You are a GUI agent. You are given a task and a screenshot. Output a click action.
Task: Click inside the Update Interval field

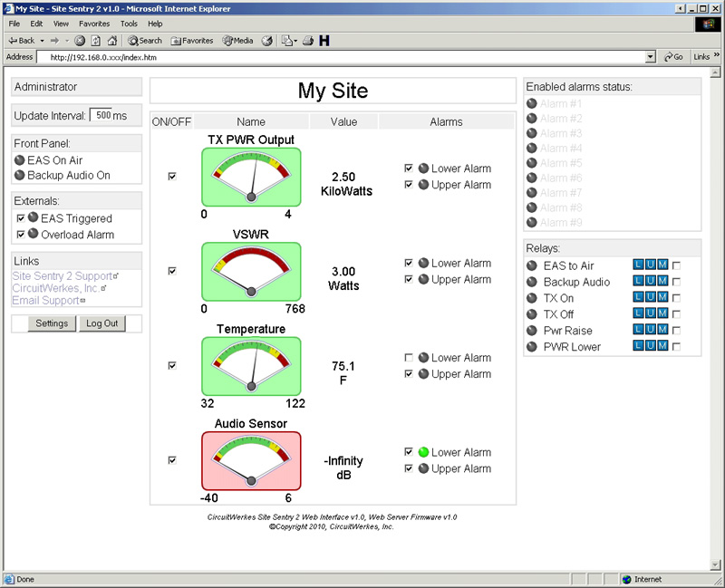(x=101, y=115)
